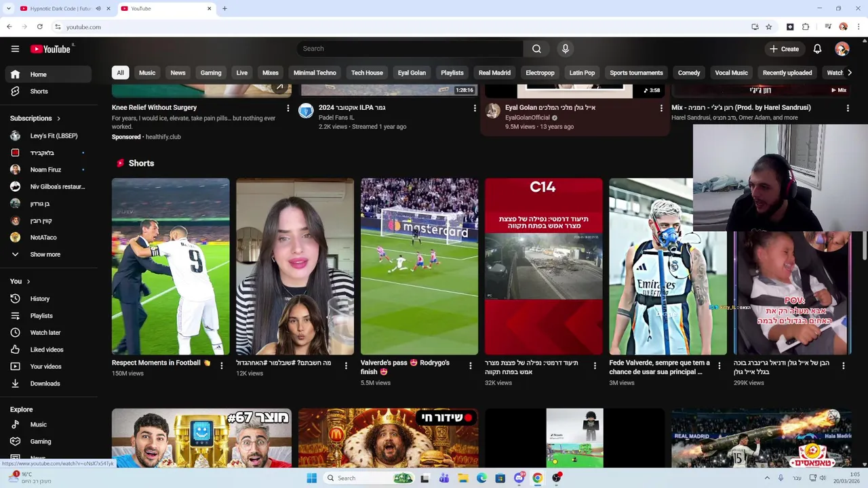
Task: Open options for Valverde's pass short
Action: 470,366
